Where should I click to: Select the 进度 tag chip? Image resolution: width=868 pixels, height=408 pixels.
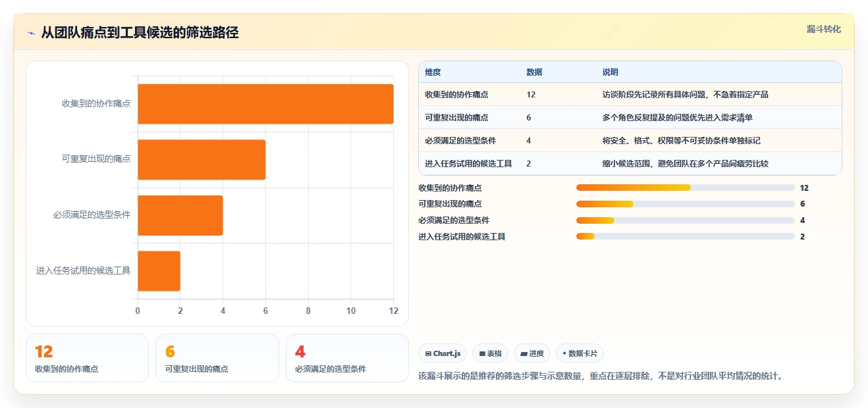tap(531, 353)
